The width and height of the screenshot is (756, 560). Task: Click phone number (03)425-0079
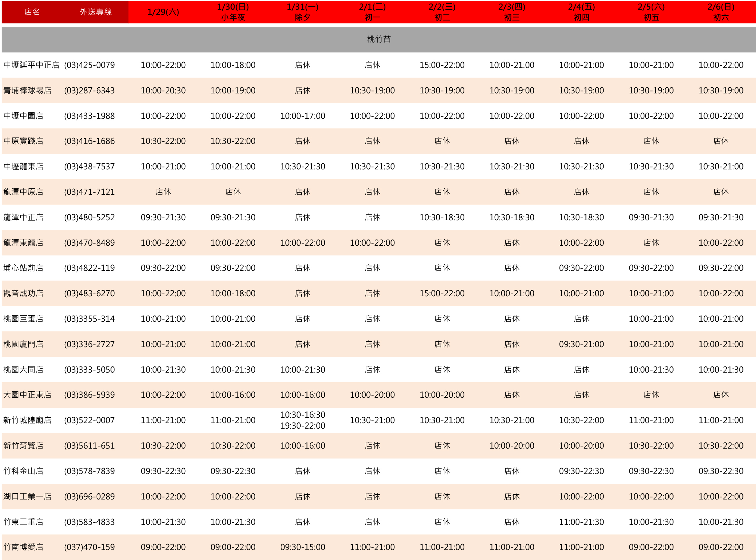pos(90,65)
